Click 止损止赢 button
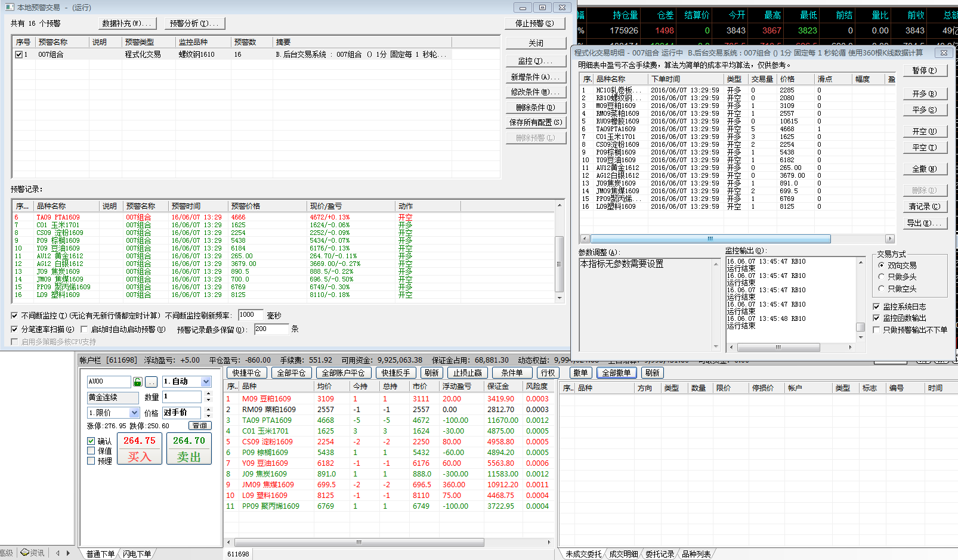This screenshot has width=958, height=560. (x=468, y=373)
